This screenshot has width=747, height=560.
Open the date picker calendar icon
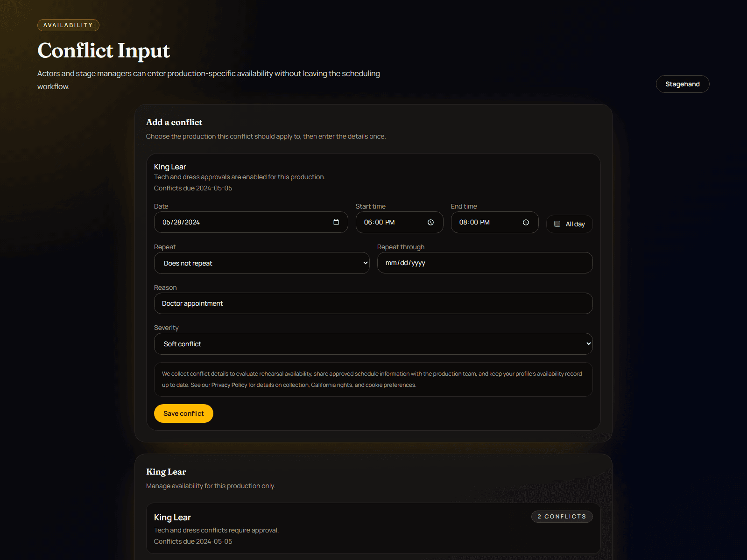click(x=336, y=222)
